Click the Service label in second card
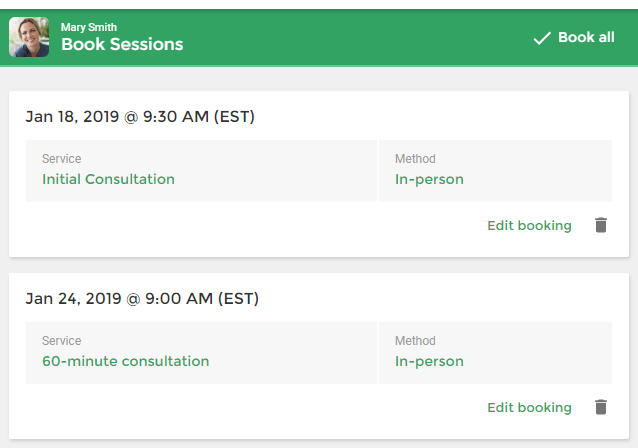 tap(61, 341)
